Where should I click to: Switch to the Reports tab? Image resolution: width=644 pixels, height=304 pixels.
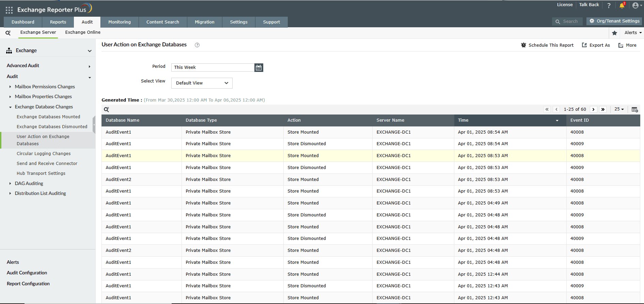pyautogui.click(x=58, y=22)
